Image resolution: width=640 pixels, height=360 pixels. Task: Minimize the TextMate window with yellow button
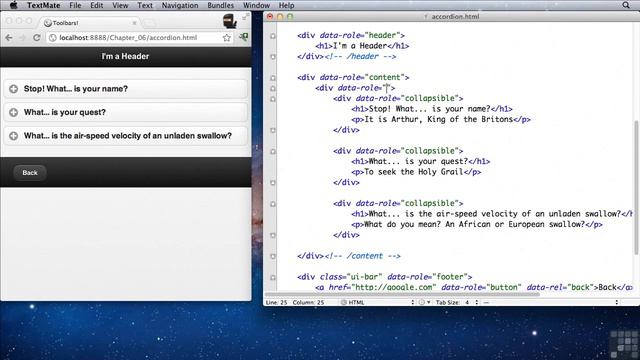(x=280, y=17)
